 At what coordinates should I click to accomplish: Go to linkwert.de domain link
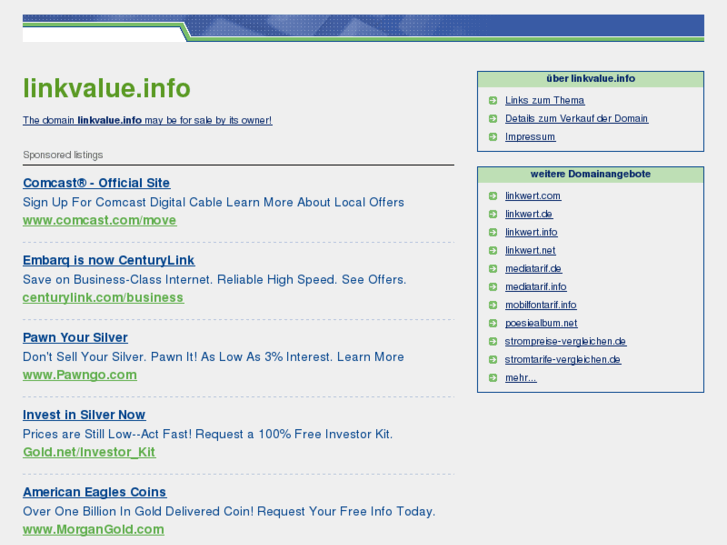(x=529, y=214)
